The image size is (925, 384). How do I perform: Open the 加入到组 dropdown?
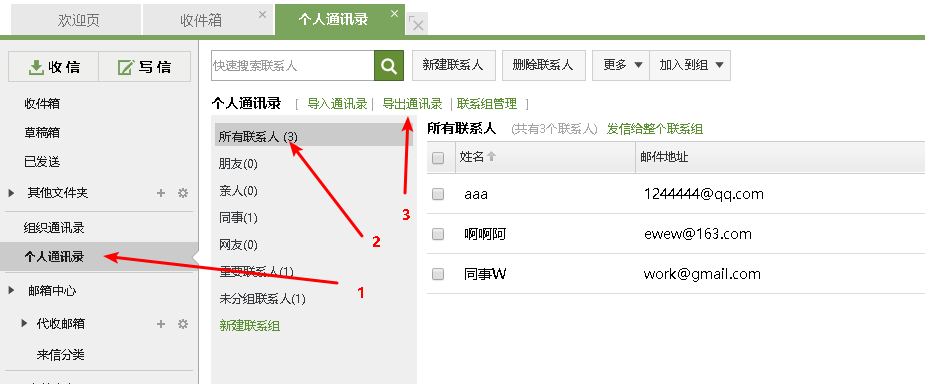(690, 65)
